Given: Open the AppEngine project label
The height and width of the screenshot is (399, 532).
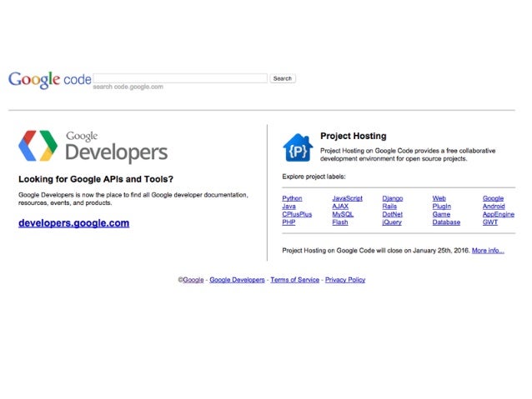Looking at the screenshot, I should (499, 214).
